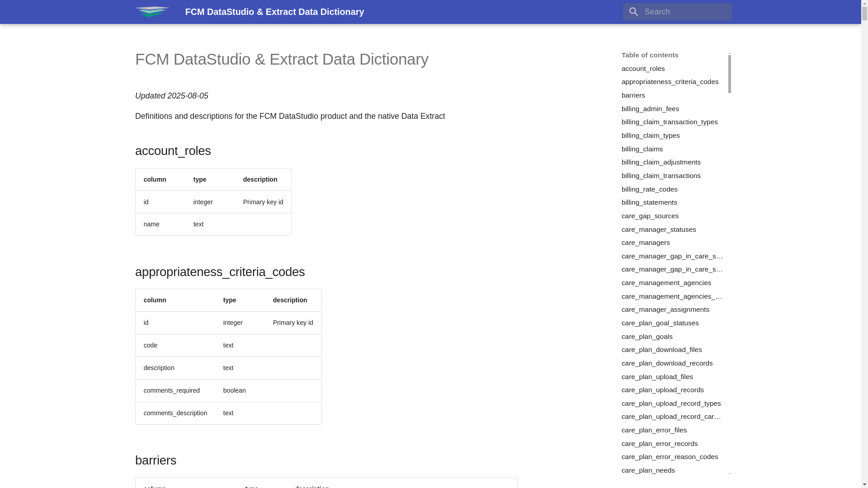Image resolution: width=868 pixels, height=488 pixels.
Task: Click the search magnifier icon
Action: (x=633, y=12)
